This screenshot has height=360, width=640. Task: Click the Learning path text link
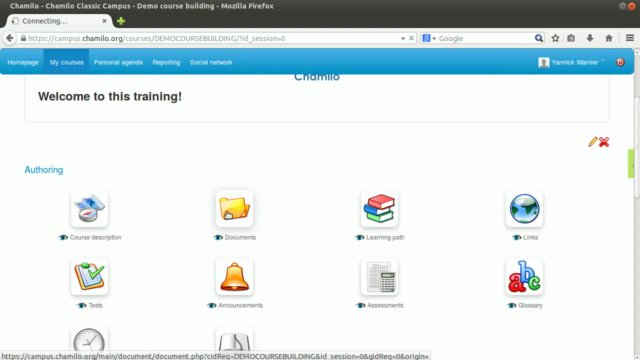[x=385, y=238]
